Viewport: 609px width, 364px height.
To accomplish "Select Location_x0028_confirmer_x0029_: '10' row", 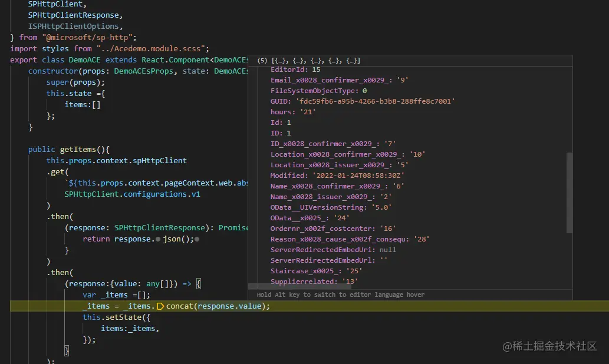I will [x=348, y=154].
